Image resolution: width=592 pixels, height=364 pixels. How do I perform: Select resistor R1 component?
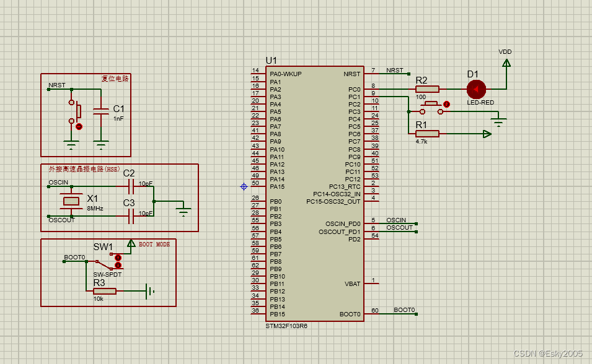pos(427,134)
